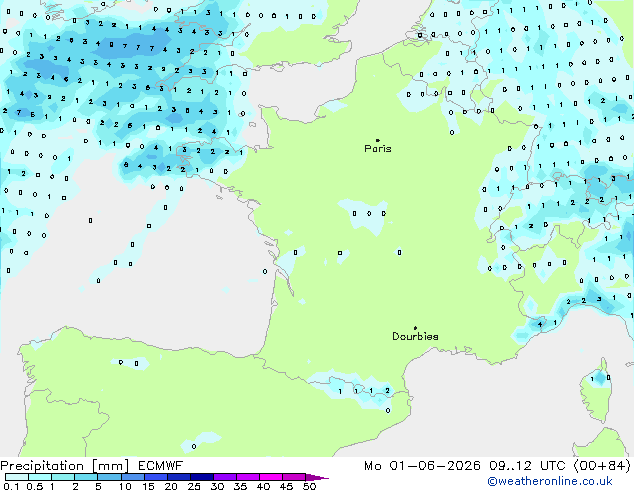
Task: Open the weatheronline.co.uk copyright link
Action: point(550,481)
